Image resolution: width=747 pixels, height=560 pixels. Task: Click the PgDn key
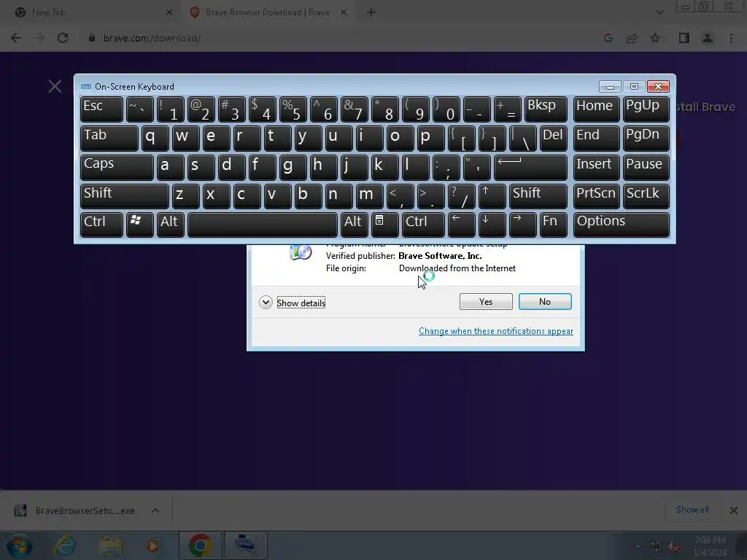pyautogui.click(x=646, y=138)
